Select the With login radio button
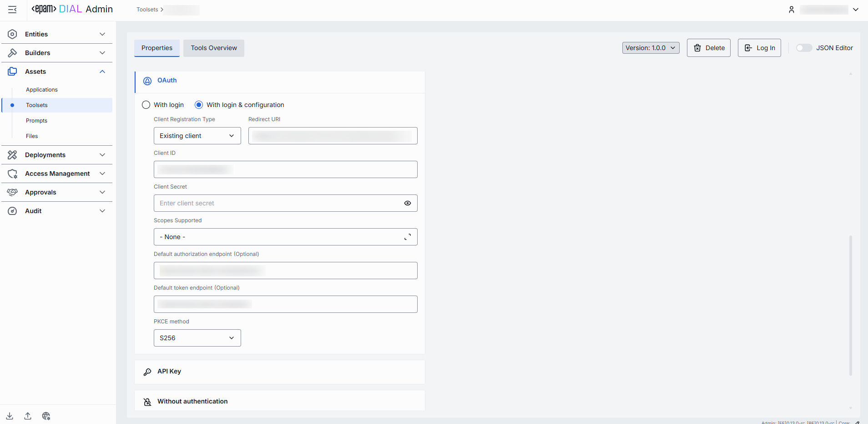 146,105
